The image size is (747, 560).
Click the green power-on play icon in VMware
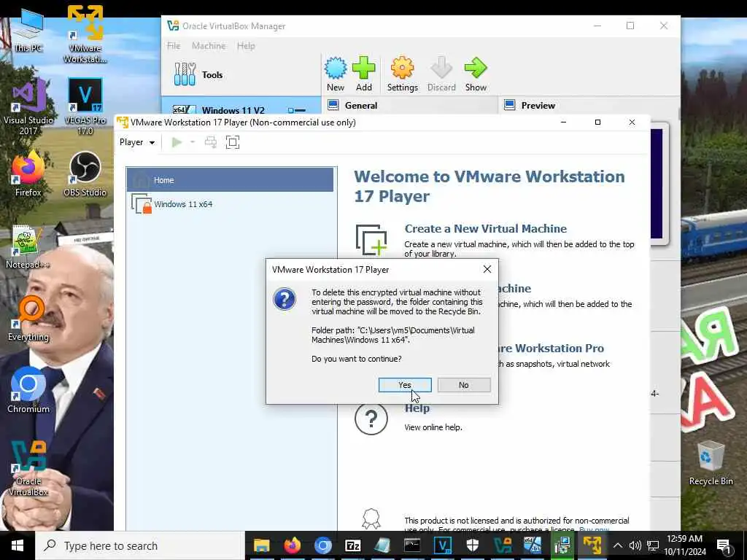[x=177, y=142]
